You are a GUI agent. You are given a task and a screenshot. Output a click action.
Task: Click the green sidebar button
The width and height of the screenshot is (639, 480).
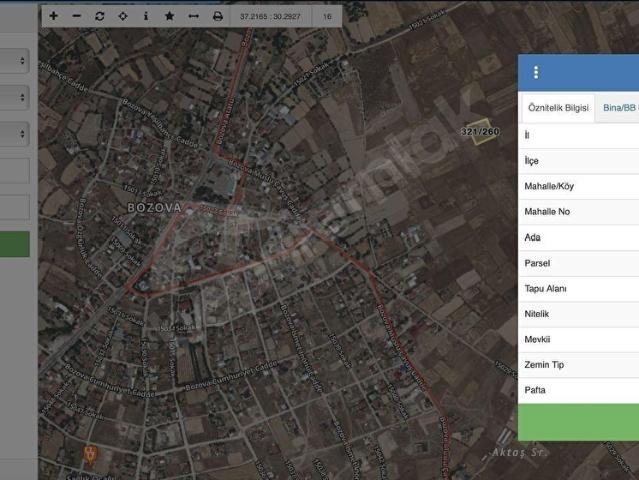[15, 244]
